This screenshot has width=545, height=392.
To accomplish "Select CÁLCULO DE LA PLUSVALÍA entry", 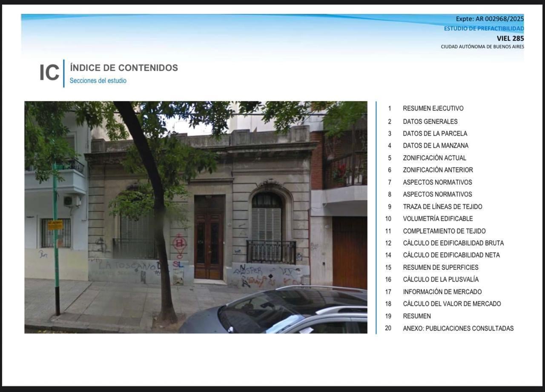I will click(441, 280).
